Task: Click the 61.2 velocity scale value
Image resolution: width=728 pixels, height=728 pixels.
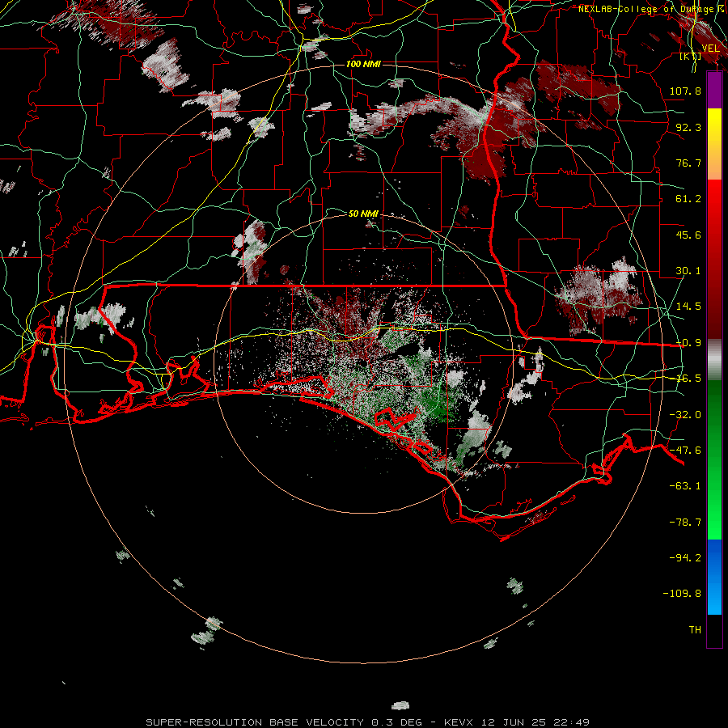Action: pyautogui.click(x=688, y=199)
